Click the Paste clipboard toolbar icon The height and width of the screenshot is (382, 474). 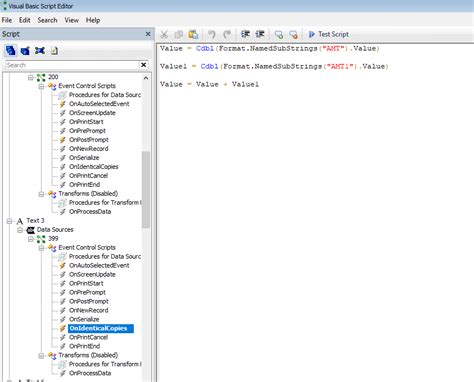click(193, 34)
